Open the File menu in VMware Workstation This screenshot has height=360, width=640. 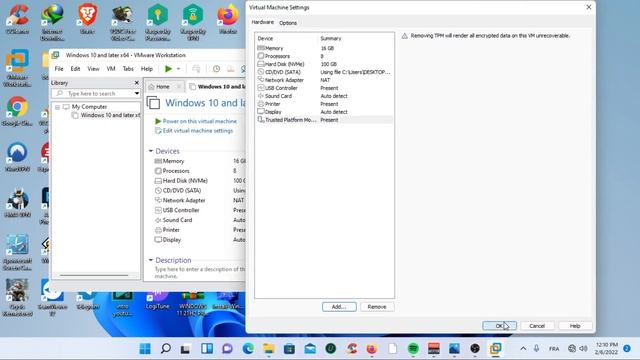point(59,69)
